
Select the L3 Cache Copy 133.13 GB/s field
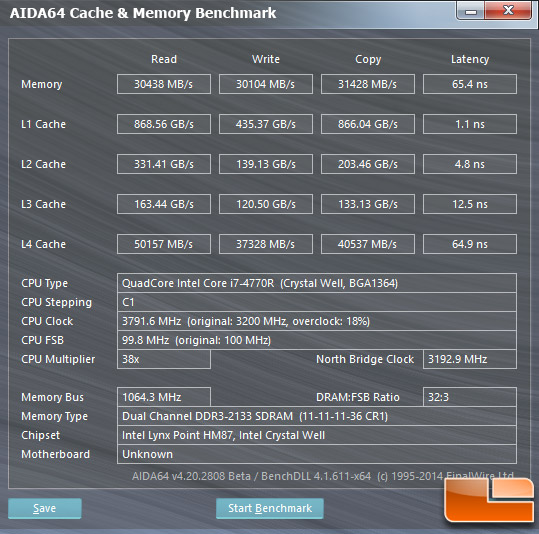click(x=368, y=204)
